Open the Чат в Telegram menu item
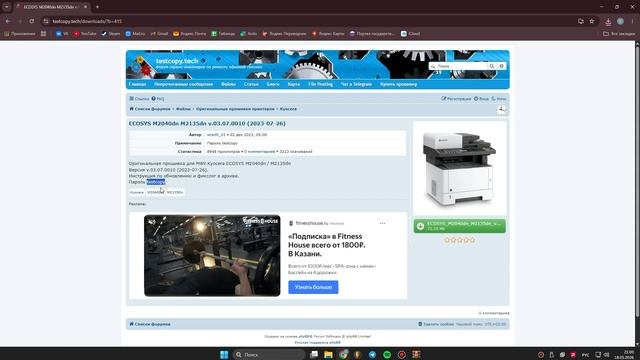Screen dimensions: 640x360 point(356,84)
